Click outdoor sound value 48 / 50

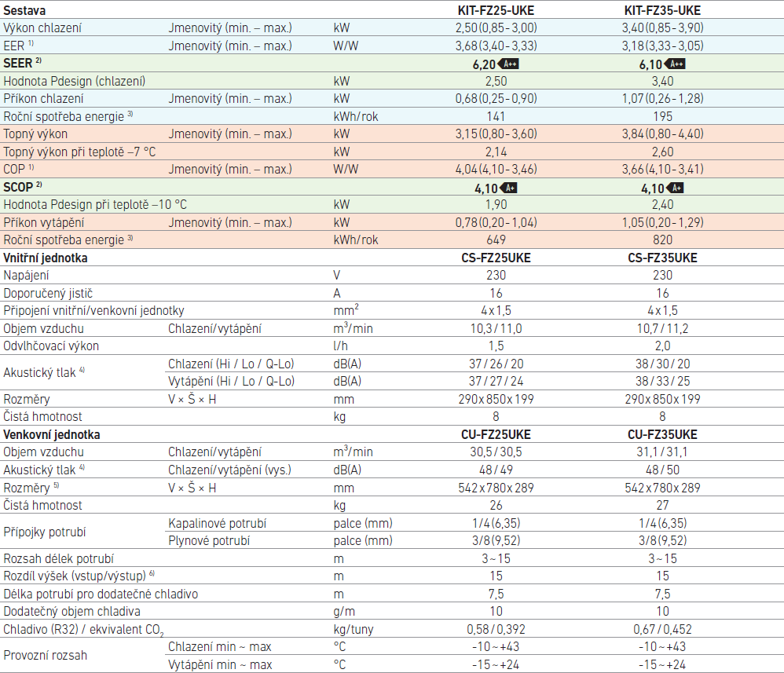click(662, 470)
